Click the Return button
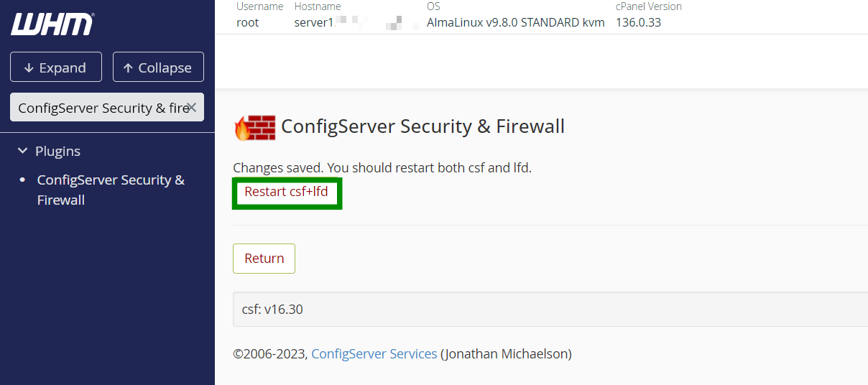Viewport: 868px width, 385px height. coord(264,259)
